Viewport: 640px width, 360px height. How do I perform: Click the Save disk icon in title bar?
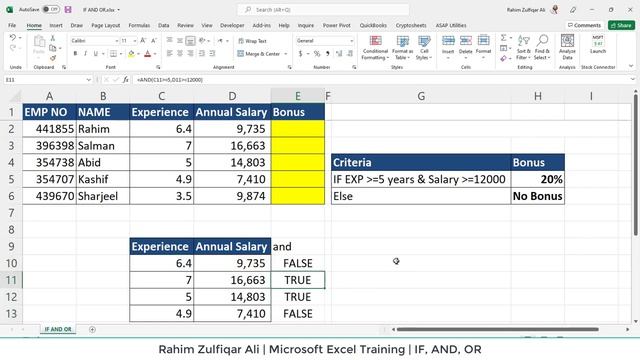click(68, 9)
